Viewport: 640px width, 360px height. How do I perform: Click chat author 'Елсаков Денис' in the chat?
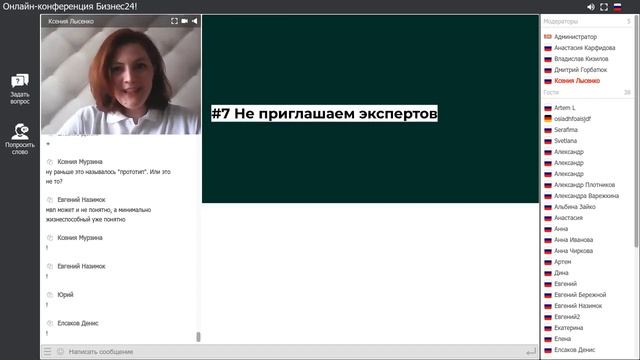point(78,323)
